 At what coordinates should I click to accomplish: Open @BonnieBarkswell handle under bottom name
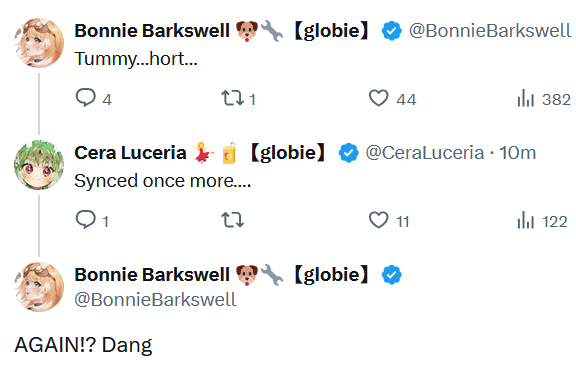pos(155,300)
